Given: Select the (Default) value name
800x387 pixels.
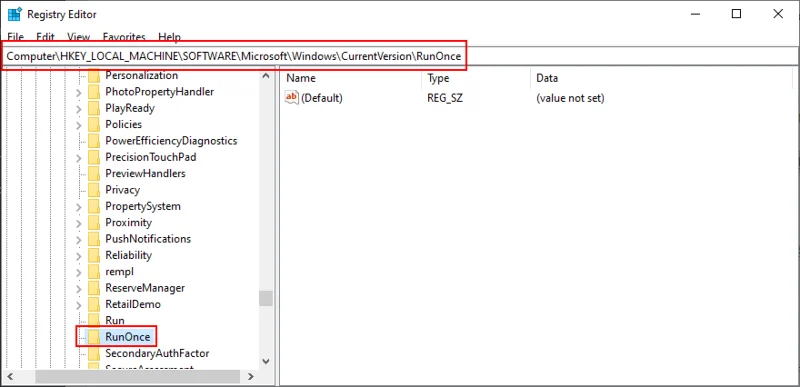Looking at the screenshot, I should (321, 98).
